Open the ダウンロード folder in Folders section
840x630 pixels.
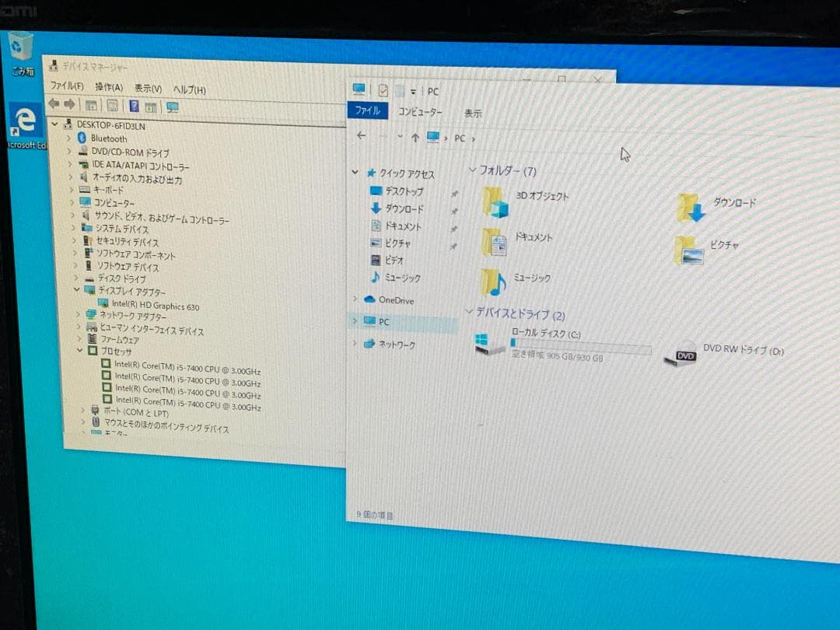click(691, 207)
